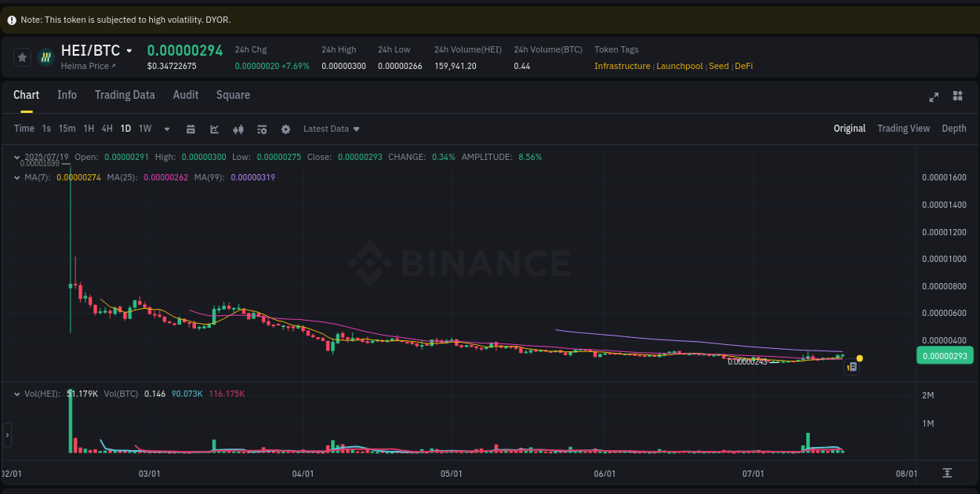Open the Depth chart view
980x494 pixels.
[954, 128]
